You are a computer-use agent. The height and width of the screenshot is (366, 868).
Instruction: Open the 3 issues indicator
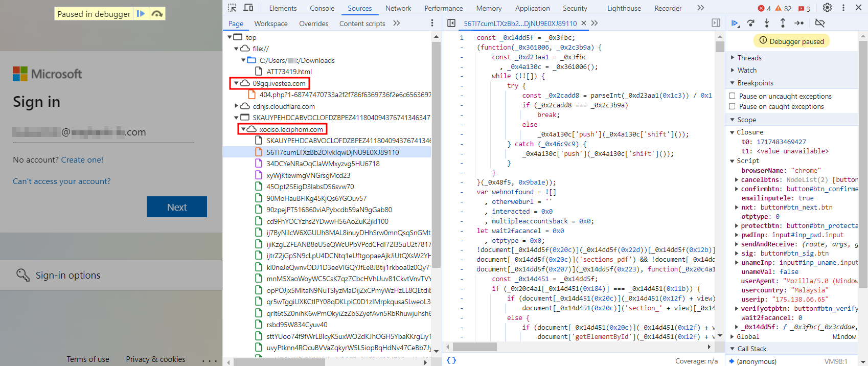(804, 8)
